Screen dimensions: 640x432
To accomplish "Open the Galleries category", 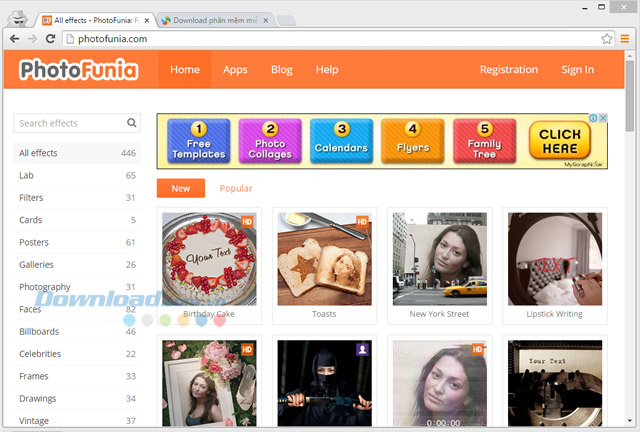I will click(x=77, y=265).
